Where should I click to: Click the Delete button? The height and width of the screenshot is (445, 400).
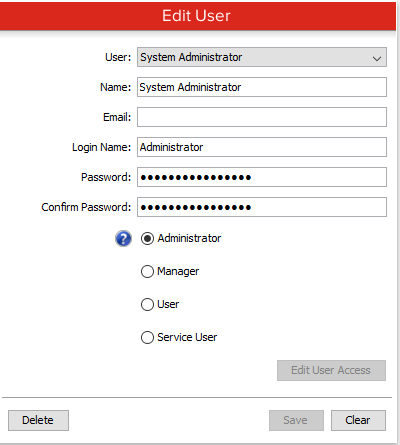(x=38, y=420)
